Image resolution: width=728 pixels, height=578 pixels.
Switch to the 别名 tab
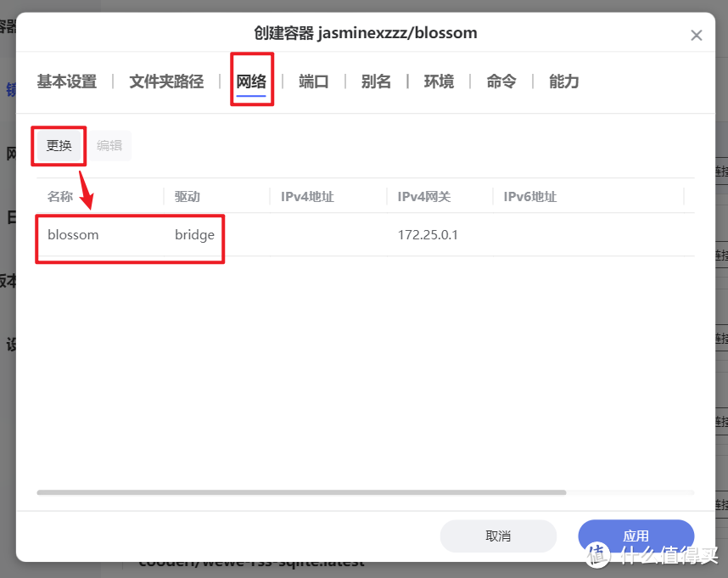pyautogui.click(x=376, y=81)
